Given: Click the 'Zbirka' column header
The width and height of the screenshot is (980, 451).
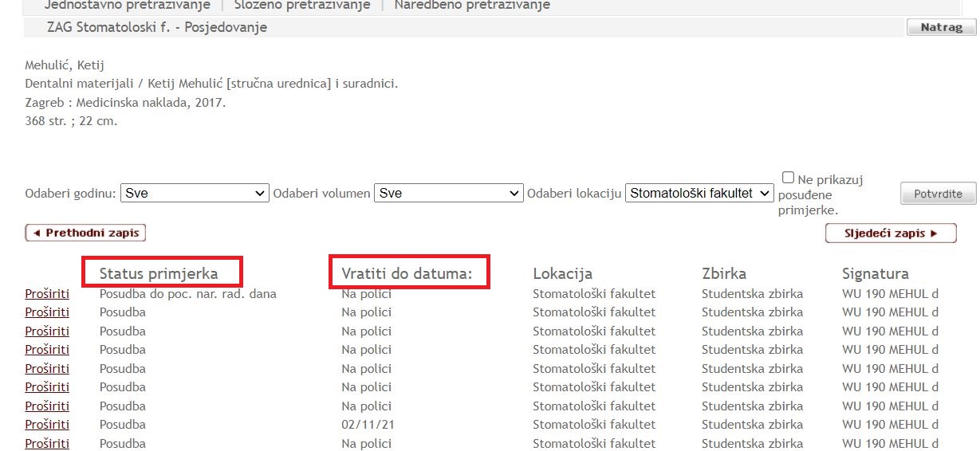Looking at the screenshot, I should (x=723, y=274).
